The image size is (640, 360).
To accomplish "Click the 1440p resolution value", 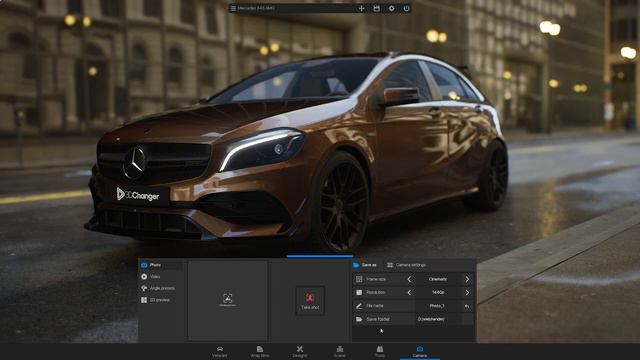I will tap(438, 292).
